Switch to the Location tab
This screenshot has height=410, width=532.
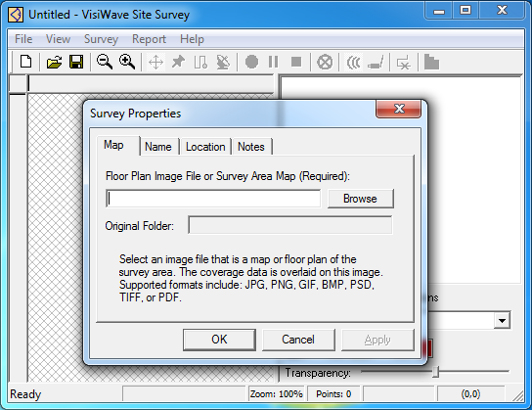pyautogui.click(x=205, y=147)
